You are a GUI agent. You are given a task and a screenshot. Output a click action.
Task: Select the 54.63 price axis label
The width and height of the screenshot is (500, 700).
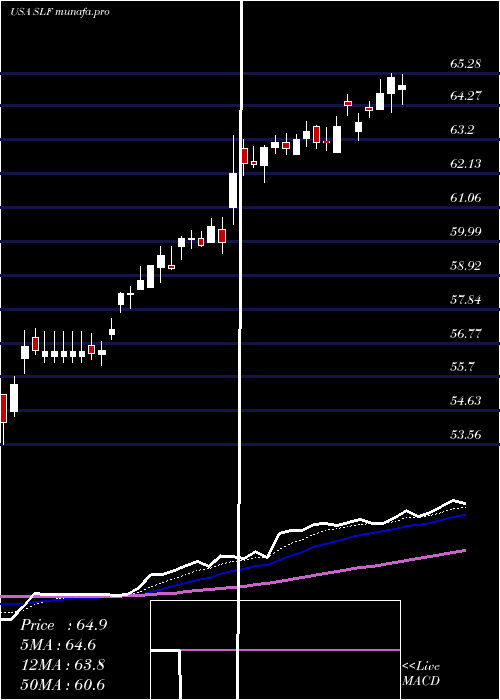pyautogui.click(x=465, y=401)
